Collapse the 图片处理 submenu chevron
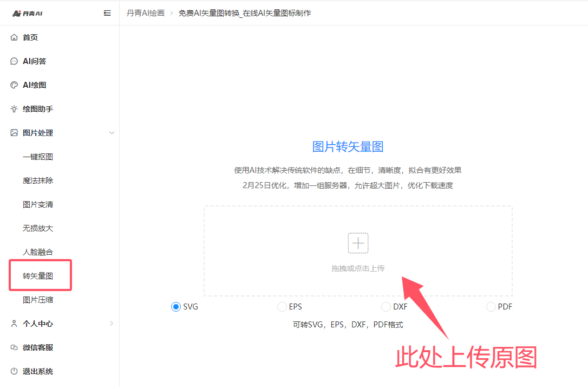The image size is (588, 387). click(112, 133)
